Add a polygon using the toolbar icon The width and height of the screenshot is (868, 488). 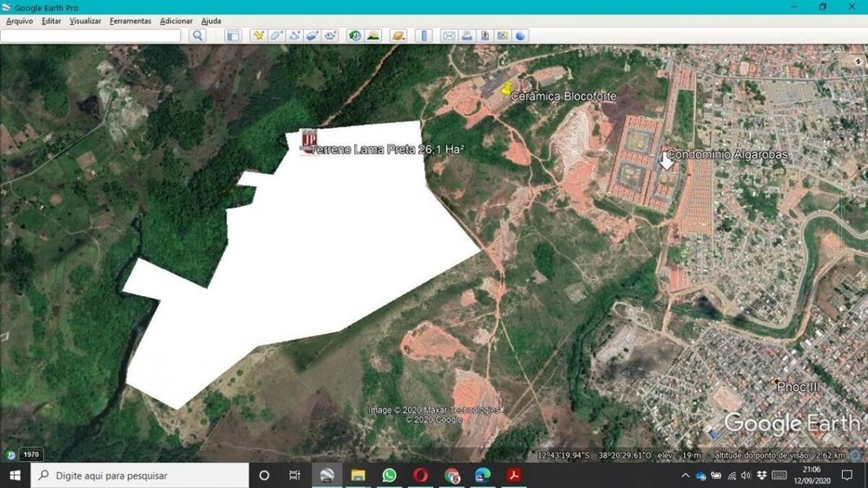[x=277, y=36]
